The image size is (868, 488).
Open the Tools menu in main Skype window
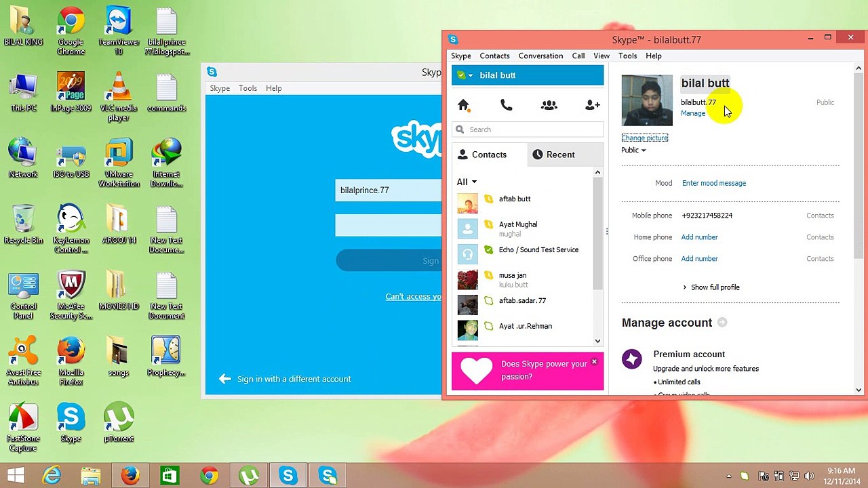(x=627, y=56)
